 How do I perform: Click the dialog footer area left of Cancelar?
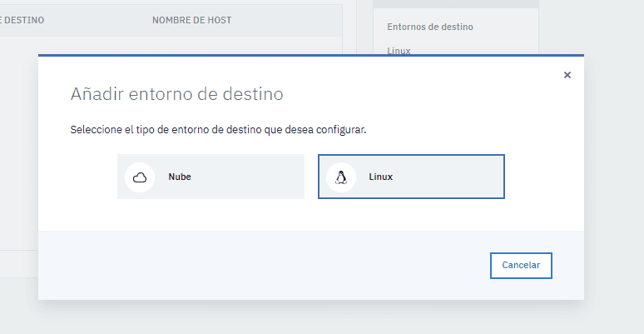(250, 265)
